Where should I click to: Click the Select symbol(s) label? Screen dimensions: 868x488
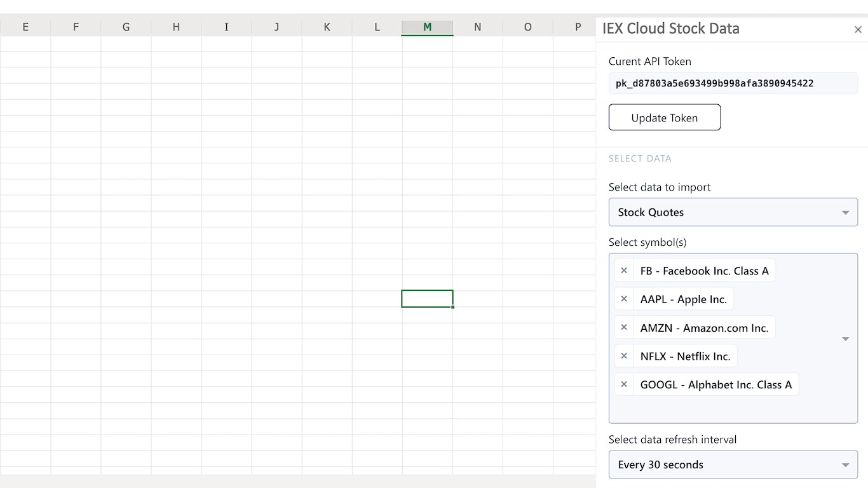tap(648, 242)
